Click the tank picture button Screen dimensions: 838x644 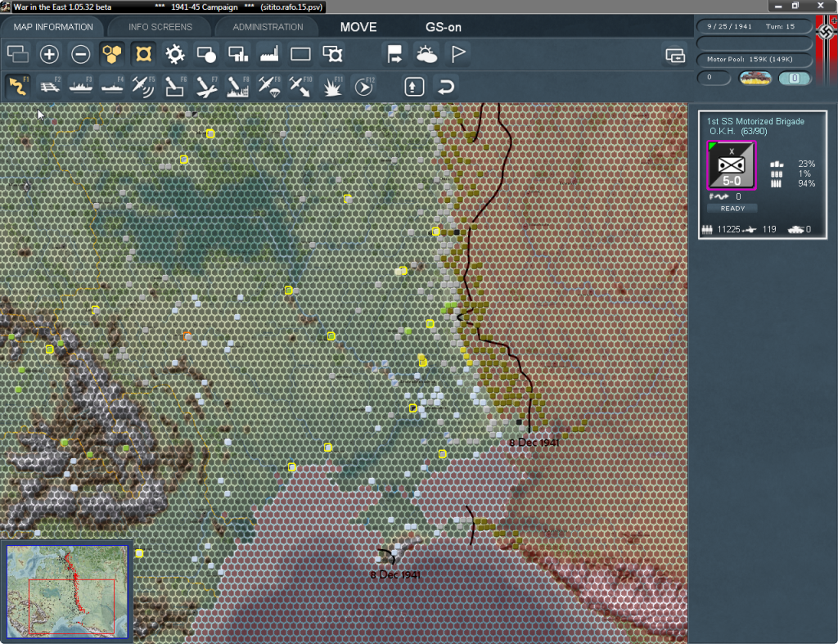point(755,78)
